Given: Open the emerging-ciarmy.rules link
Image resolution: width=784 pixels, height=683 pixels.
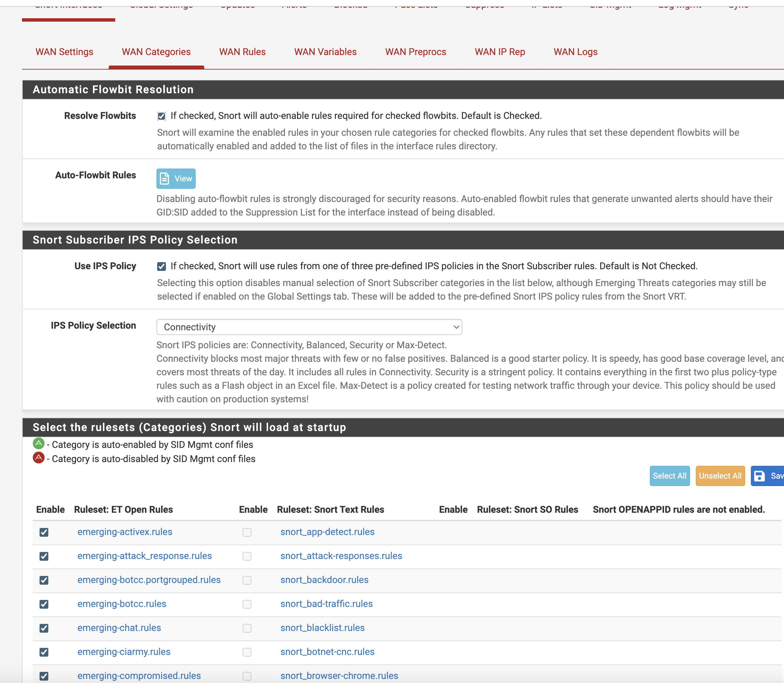Looking at the screenshot, I should click(x=124, y=652).
